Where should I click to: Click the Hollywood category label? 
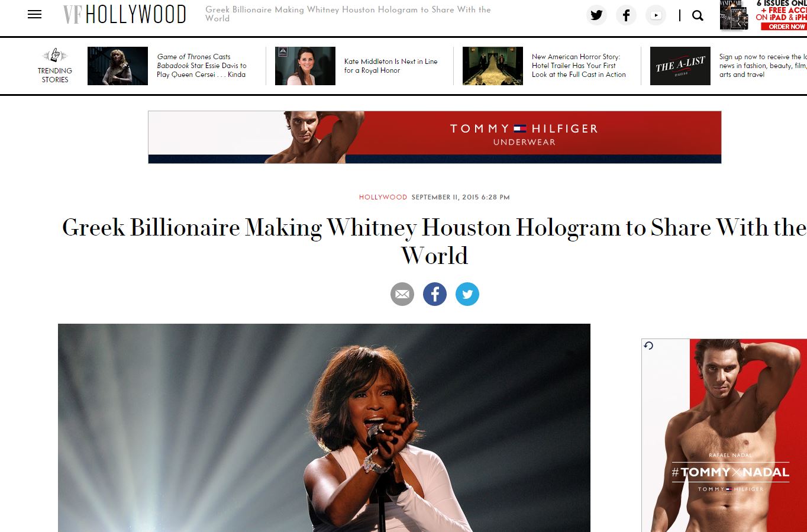(383, 197)
